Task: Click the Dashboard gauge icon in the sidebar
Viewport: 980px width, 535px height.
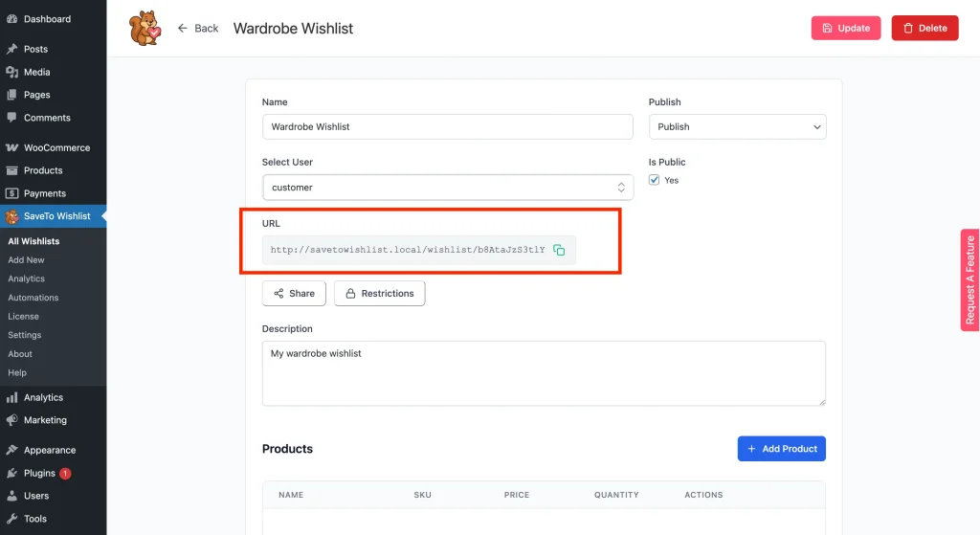Action: pos(11,19)
